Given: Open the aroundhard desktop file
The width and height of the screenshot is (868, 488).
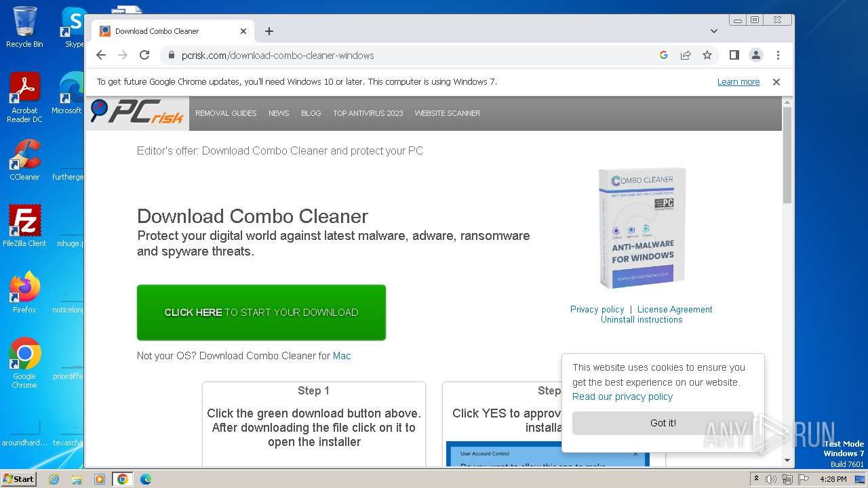Looking at the screenshot, I should 24,433.
